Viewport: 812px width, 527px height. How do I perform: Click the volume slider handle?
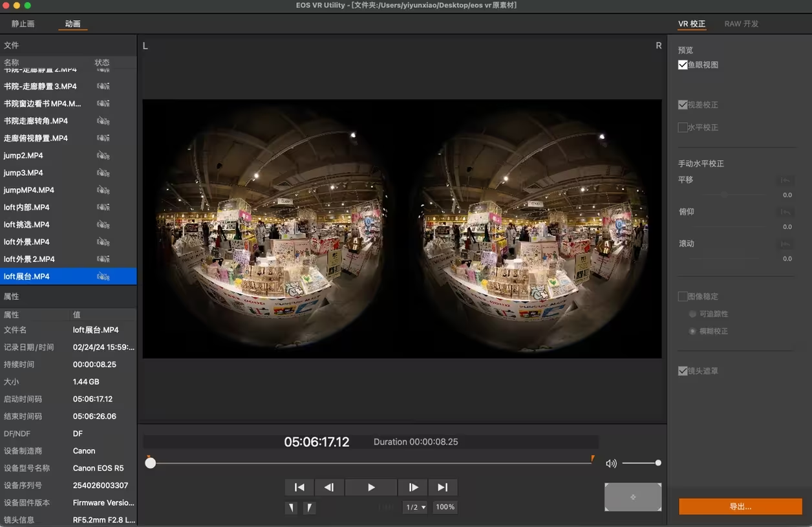658,463
